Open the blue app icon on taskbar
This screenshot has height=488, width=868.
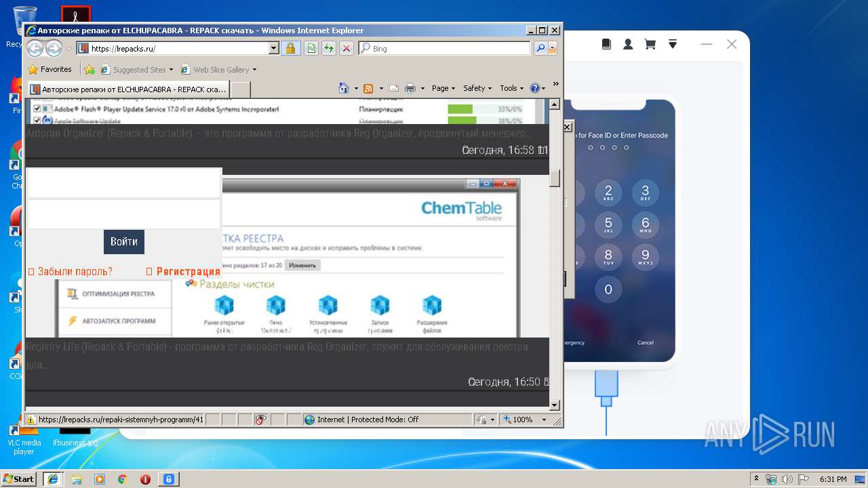[169, 479]
